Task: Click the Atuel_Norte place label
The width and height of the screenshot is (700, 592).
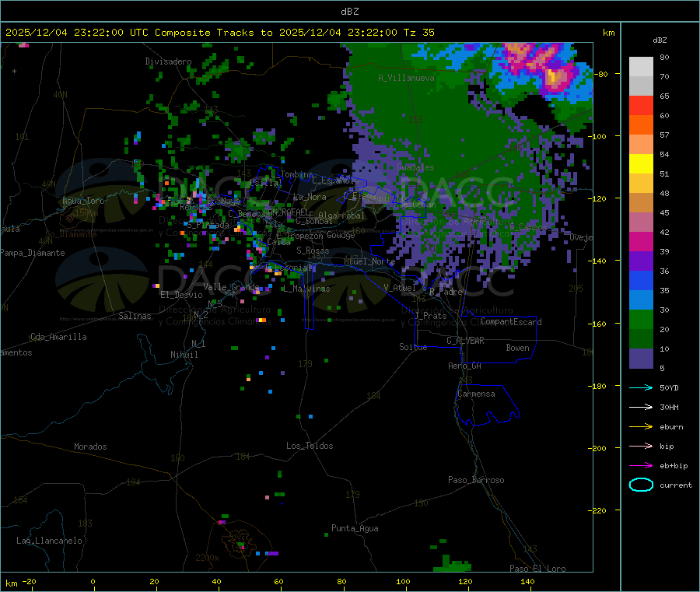Action: (x=369, y=261)
